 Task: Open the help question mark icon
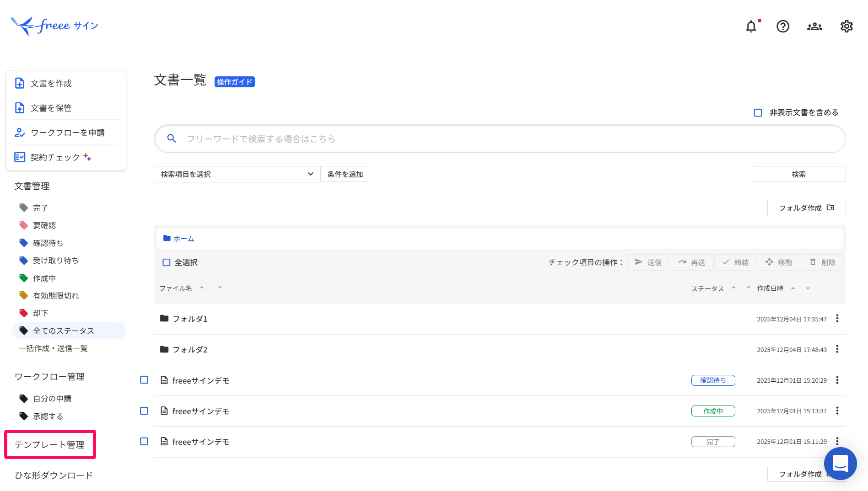(x=783, y=27)
